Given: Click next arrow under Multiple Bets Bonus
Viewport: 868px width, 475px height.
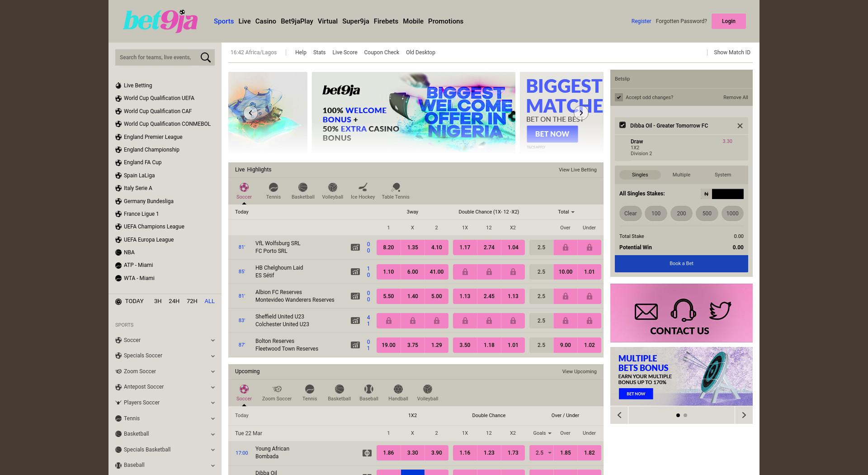Looking at the screenshot, I should pyautogui.click(x=744, y=415).
